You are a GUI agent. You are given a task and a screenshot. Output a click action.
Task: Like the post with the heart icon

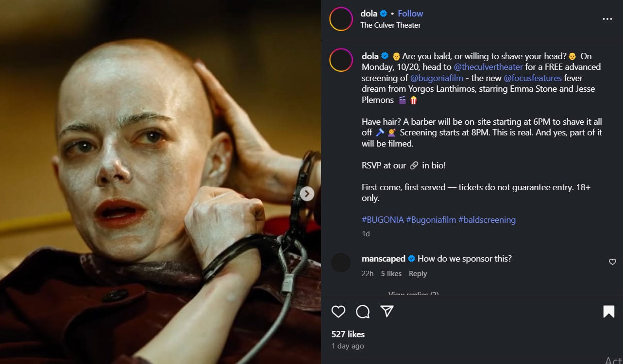pyautogui.click(x=338, y=312)
